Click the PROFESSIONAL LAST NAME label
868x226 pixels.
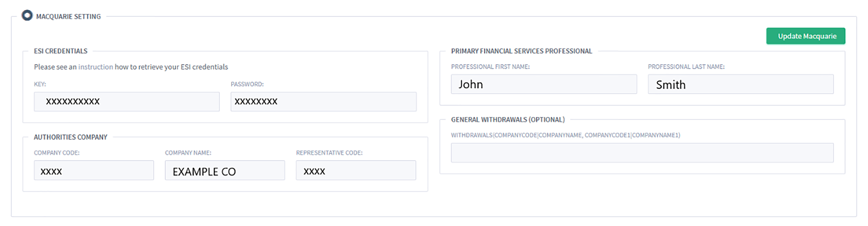coord(686,67)
